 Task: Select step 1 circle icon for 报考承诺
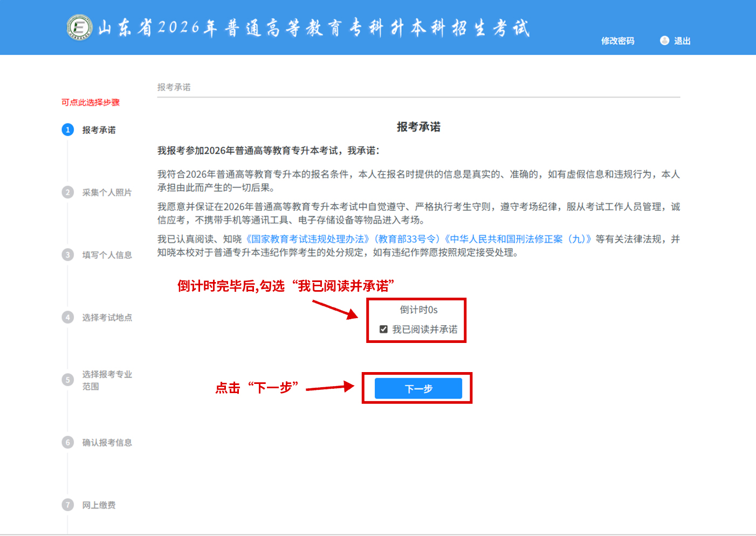[x=67, y=130]
